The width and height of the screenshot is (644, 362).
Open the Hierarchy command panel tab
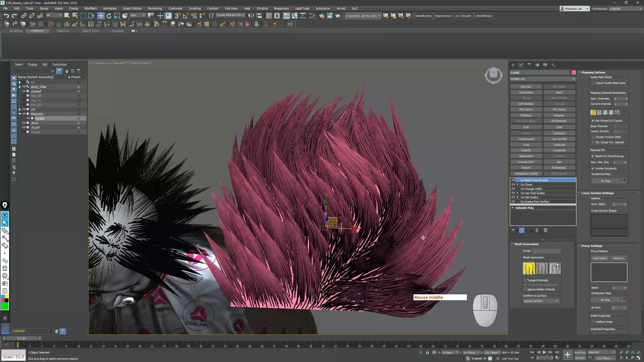[x=529, y=65]
